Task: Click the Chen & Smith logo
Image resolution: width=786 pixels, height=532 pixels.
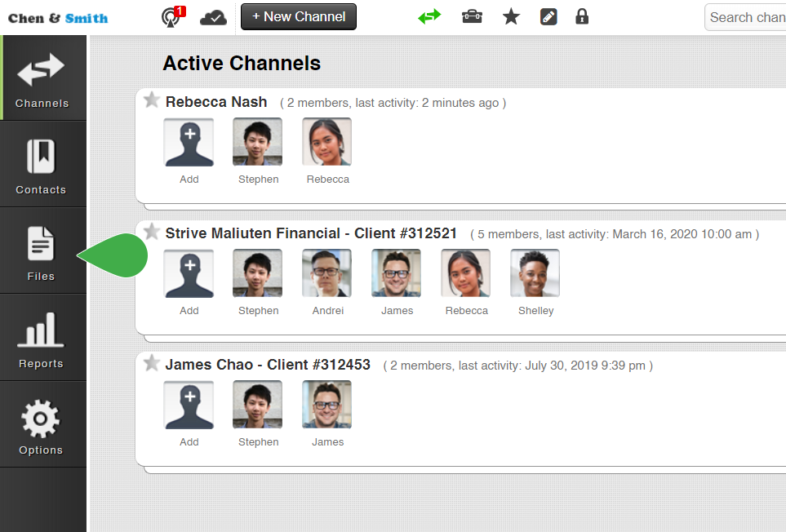Action: tap(58, 18)
